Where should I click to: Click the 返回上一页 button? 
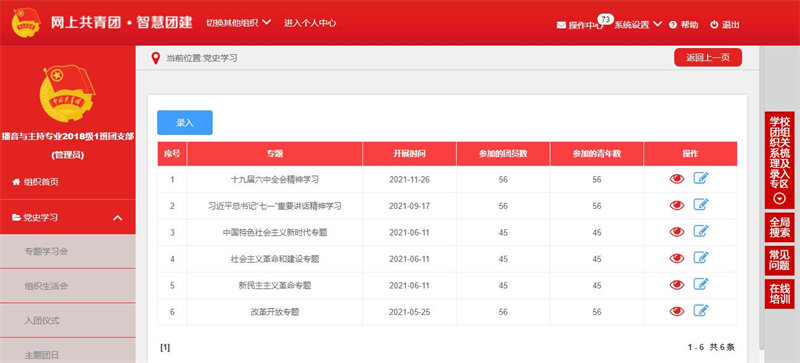[x=708, y=58]
